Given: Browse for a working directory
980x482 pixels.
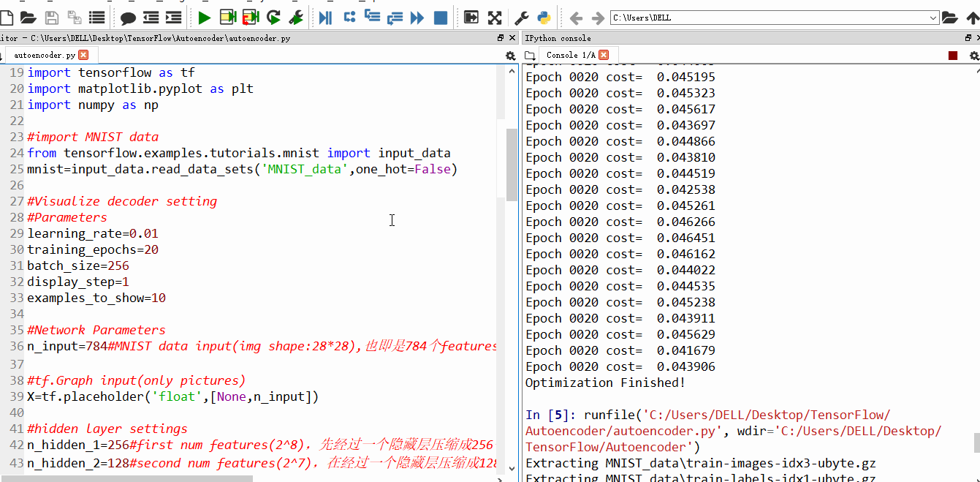Looking at the screenshot, I should (949, 18).
